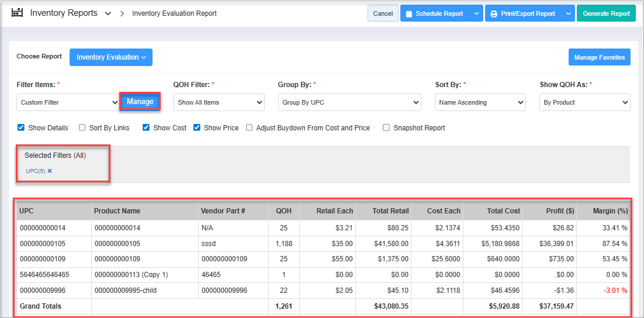Remove the UPC(5) filter with X icon

point(50,171)
